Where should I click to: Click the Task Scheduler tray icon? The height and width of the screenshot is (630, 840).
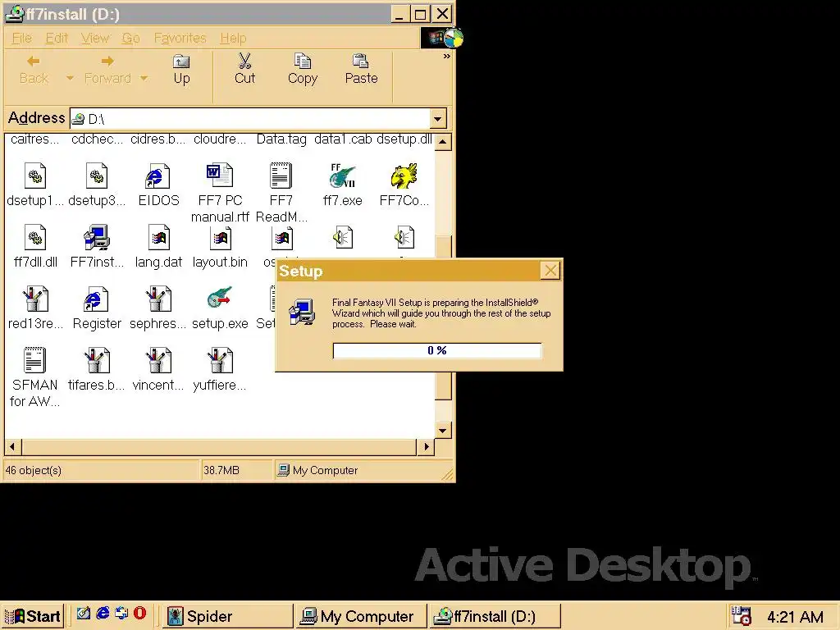[741, 615]
